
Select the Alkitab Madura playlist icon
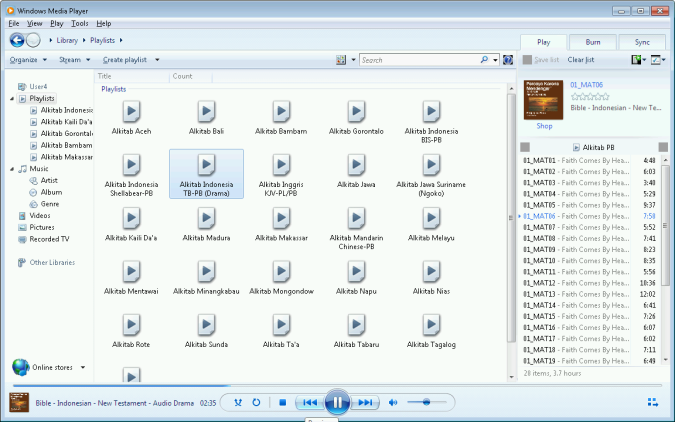tap(206, 219)
